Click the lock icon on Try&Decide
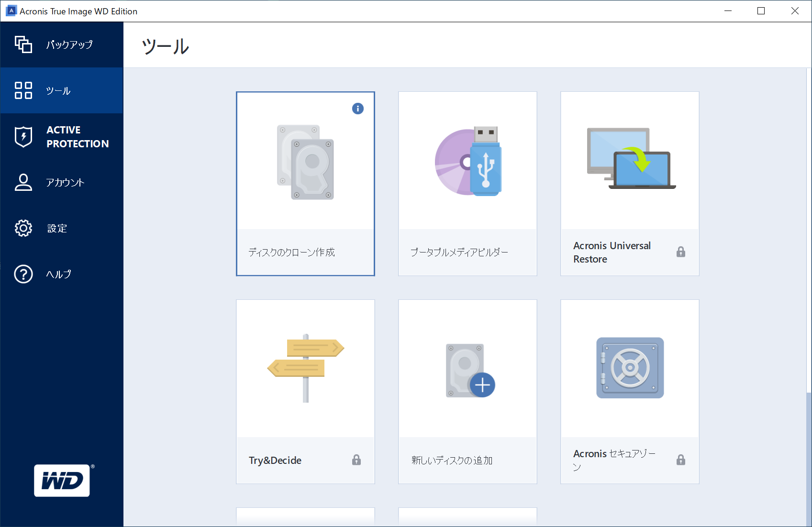 pyautogui.click(x=356, y=459)
